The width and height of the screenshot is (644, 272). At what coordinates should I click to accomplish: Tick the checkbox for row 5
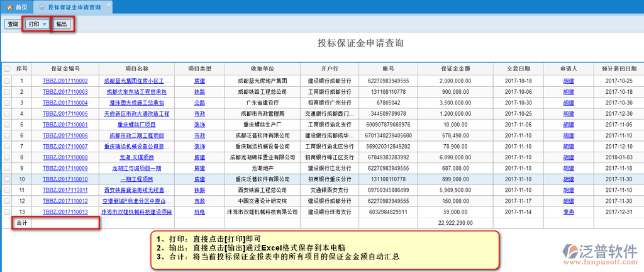pos(7,125)
